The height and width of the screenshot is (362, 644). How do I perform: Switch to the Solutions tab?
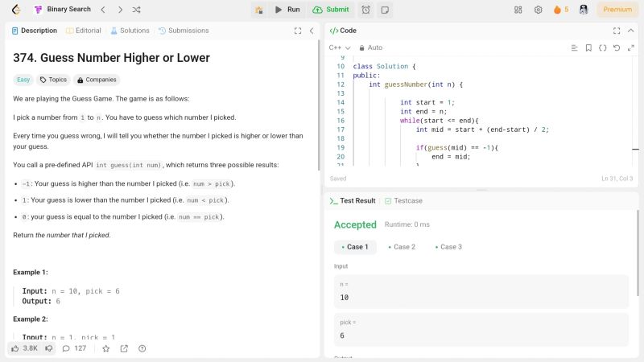tap(130, 31)
